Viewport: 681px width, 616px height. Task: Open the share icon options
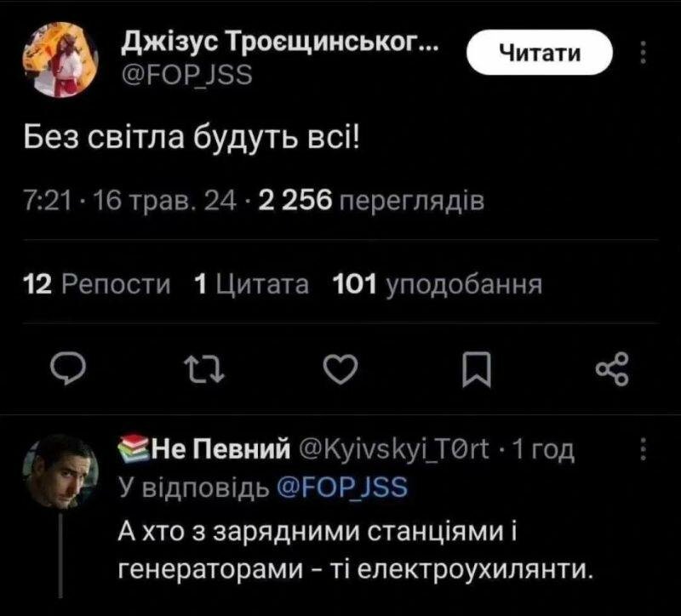point(612,369)
